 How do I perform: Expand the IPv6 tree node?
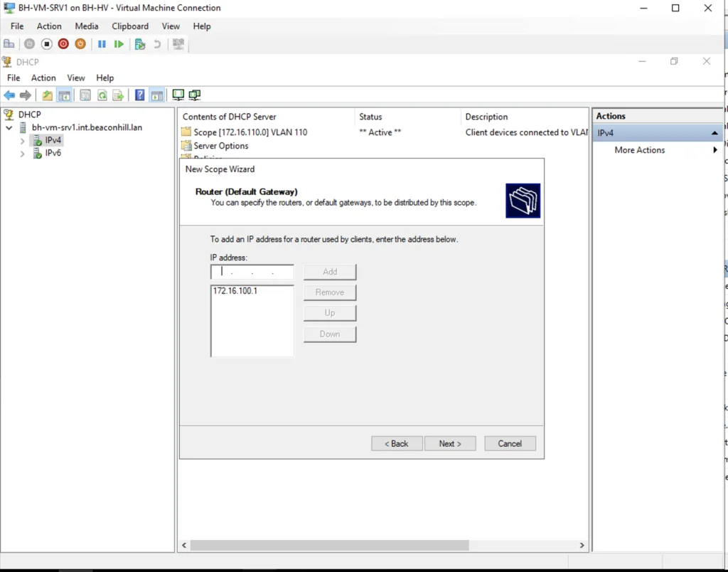coord(22,154)
